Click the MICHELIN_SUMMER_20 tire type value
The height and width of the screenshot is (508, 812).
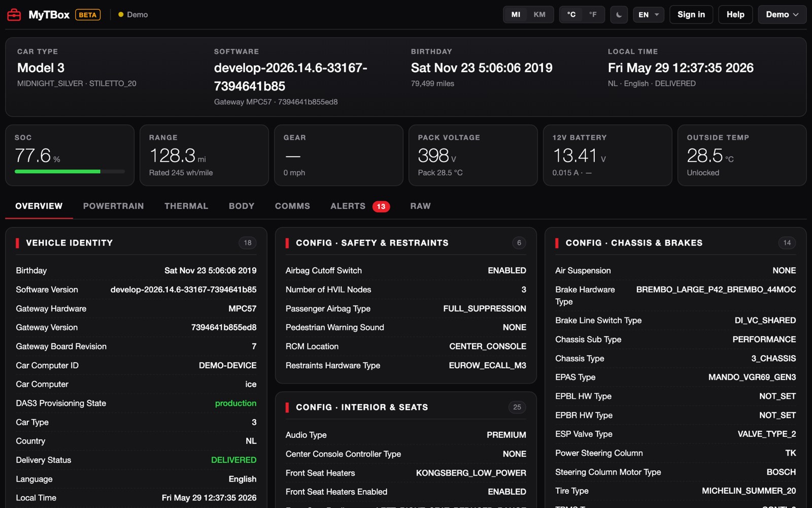(749, 491)
